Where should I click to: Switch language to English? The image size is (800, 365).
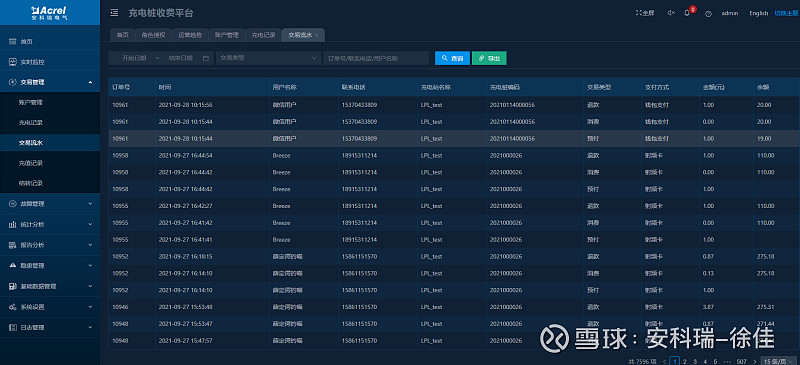pyautogui.click(x=759, y=13)
